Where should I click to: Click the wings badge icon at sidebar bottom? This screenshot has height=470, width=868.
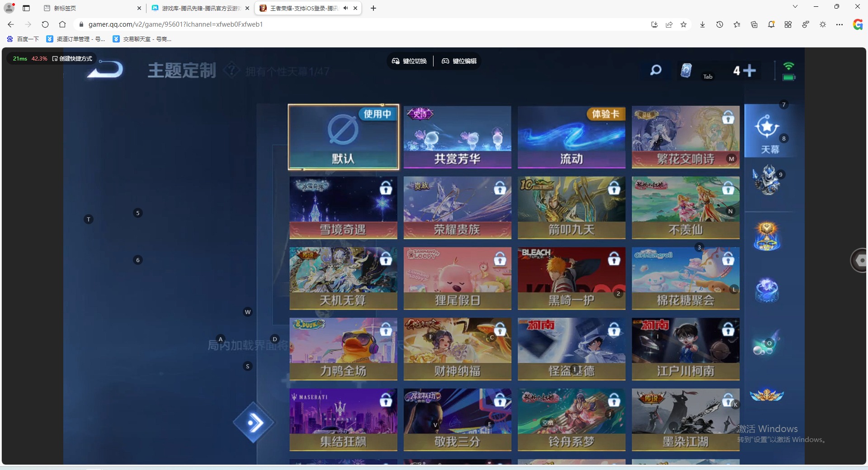tap(767, 395)
